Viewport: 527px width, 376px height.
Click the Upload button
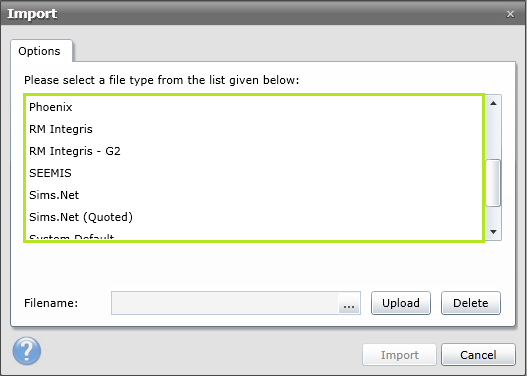(x=401, y=303)
